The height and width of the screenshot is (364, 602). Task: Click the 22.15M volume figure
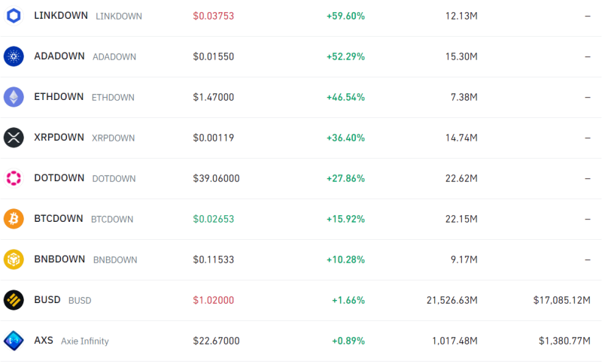click(x=461, y=220)
